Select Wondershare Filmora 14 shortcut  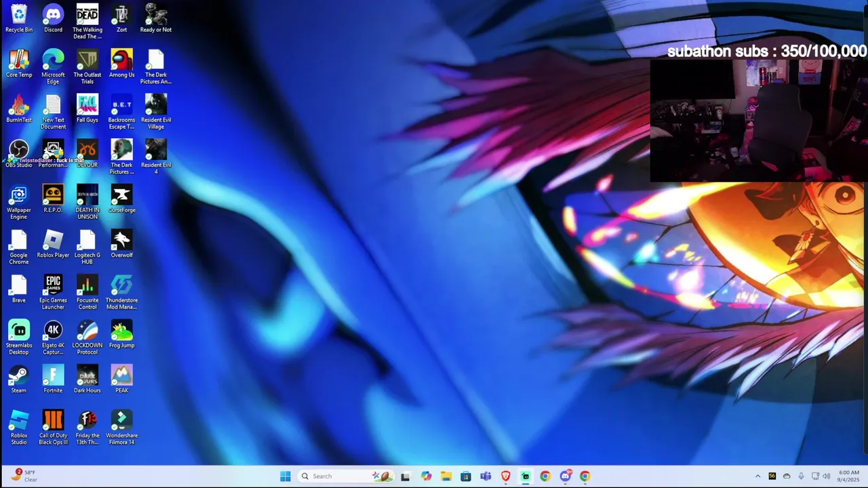(x=121, y=428)
